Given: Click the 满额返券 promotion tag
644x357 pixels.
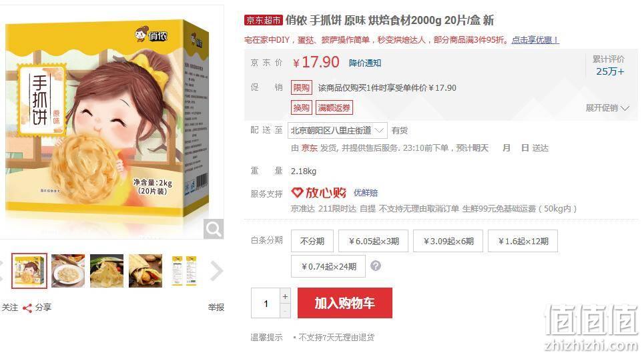Looking at the screenshot, I should 334,107.
